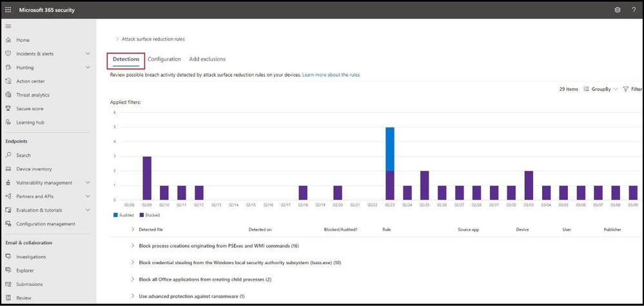Expand Vulnerability management chevron
The height and width of the screenshot is (306, 644).
[x=88, y=182]
